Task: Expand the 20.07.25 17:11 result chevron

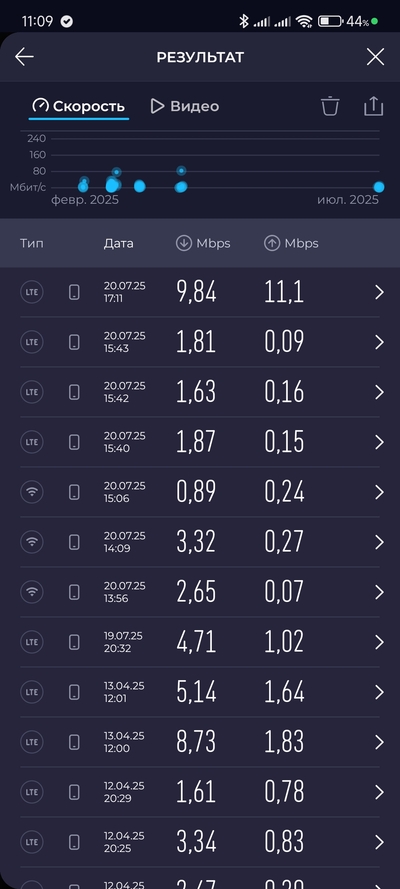Action: point(380,292)
